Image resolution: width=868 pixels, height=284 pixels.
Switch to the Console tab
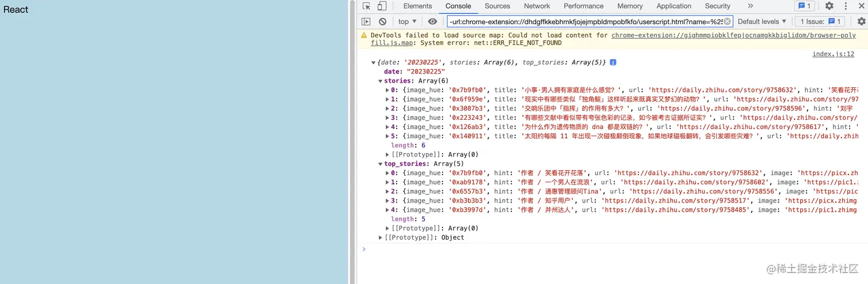tap(458, 6)
